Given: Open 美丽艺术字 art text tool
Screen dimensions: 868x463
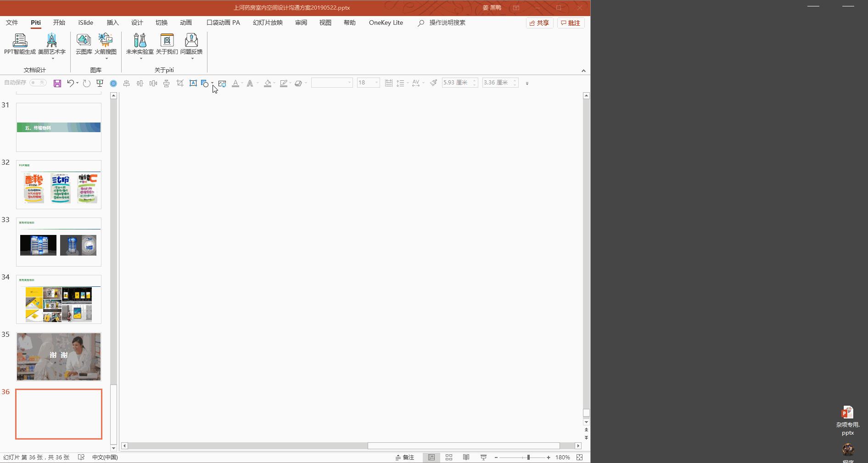Looking at the screenshot, I should (52, 45).
